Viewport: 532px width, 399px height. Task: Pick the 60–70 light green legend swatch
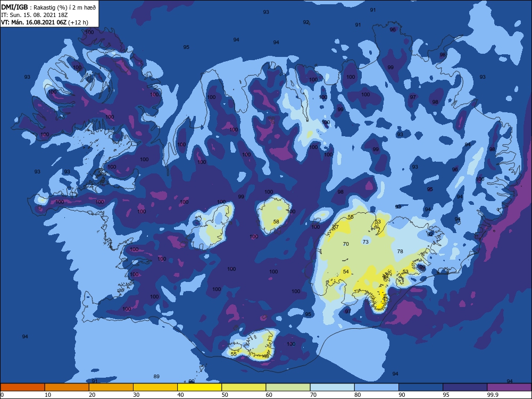click(x=288, y=387)
